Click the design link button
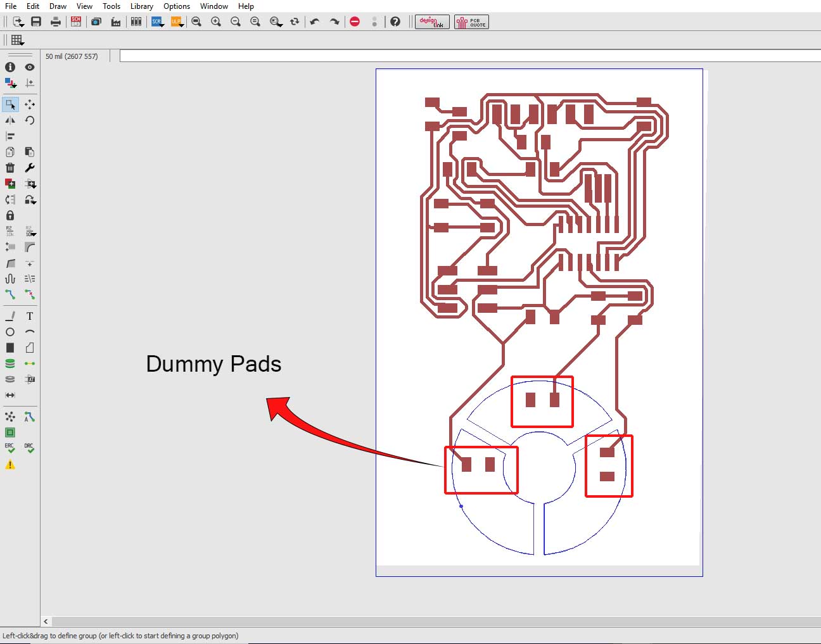The height and width of the screenshot is (644, 821). [x=432, y=22]
